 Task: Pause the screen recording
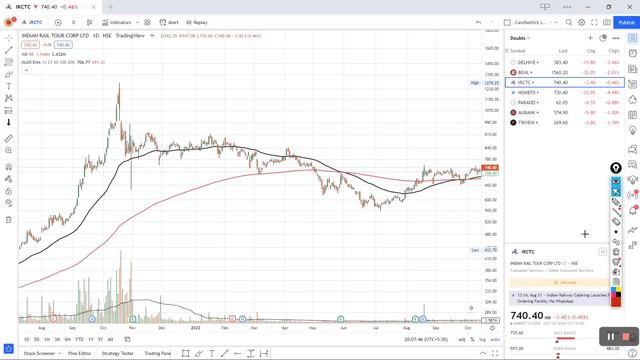(611, 337)
